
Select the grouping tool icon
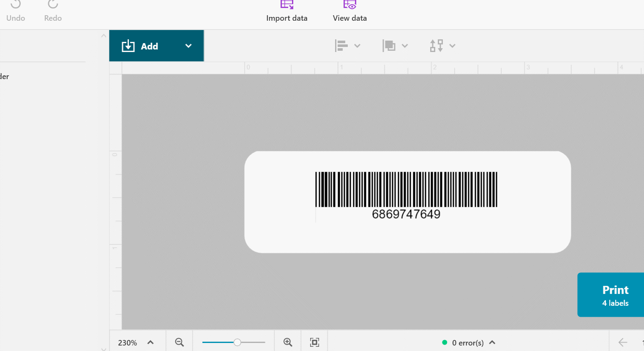point(390,45)
